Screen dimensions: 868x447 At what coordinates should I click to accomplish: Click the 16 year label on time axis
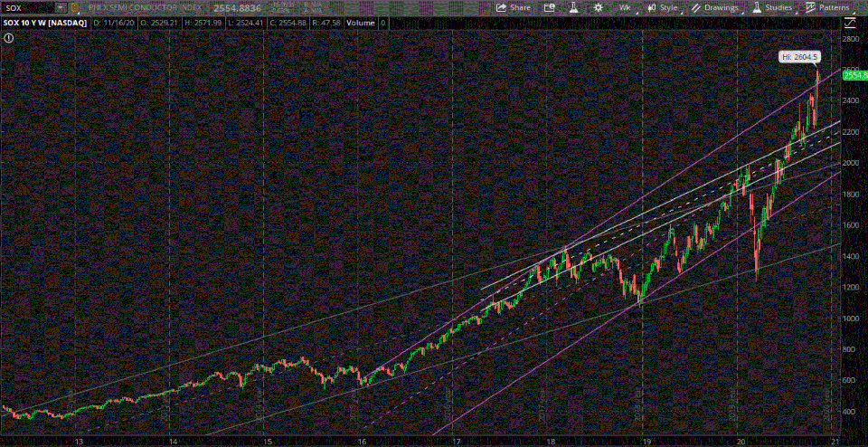click(362, 442)
